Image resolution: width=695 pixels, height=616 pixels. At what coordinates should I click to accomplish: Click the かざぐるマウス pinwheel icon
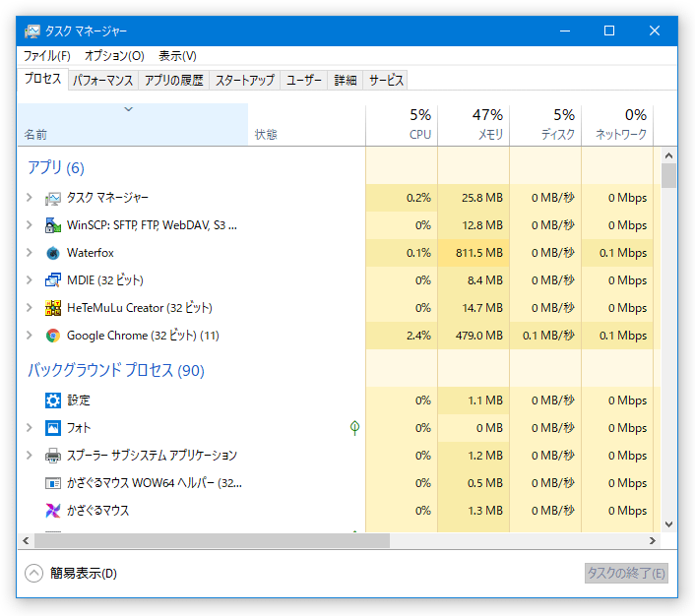click(53, 511)
